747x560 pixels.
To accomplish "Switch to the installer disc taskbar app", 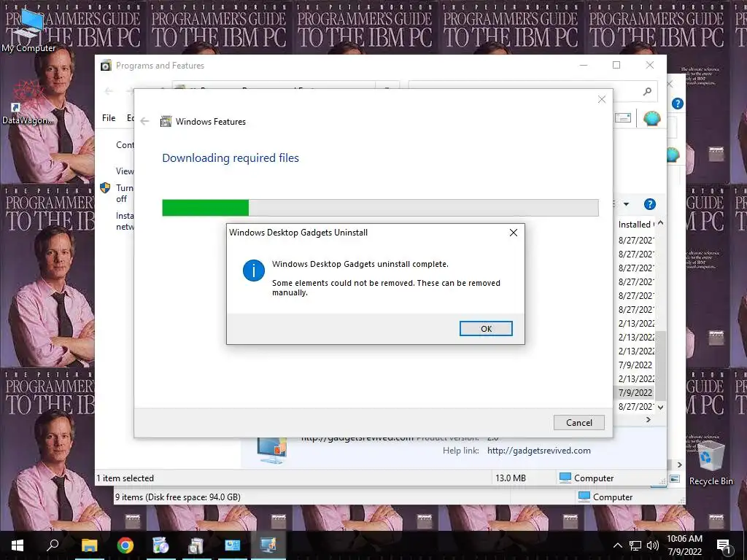I will point(160,545).
